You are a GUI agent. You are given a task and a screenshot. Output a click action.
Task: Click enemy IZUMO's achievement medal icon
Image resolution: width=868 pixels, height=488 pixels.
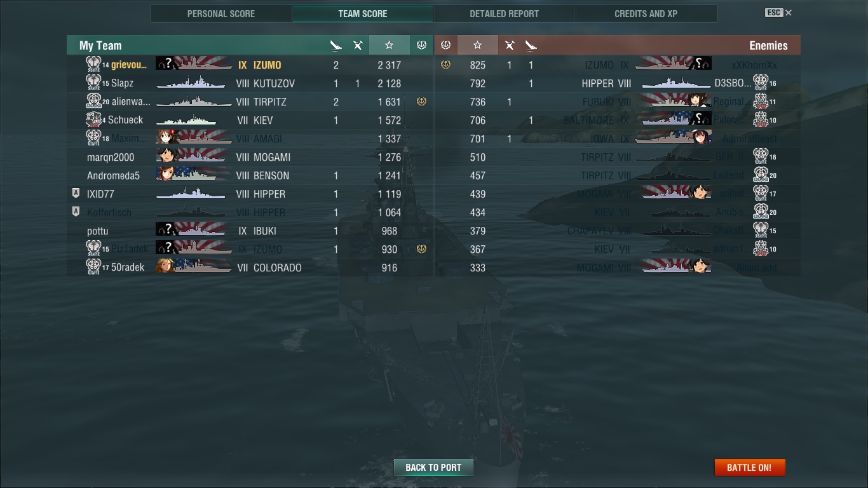445,65
